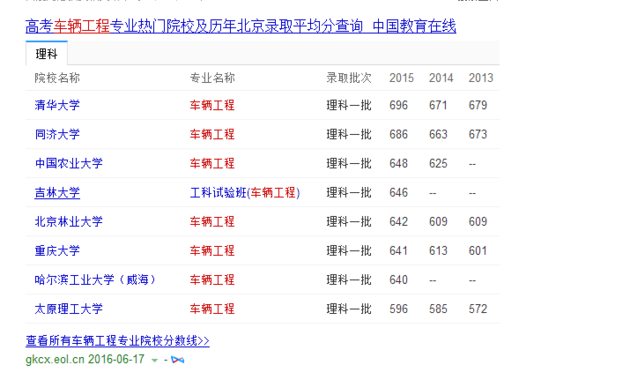Open the 中国农业大学 link
Viewport: 630px width, 380px height.
click(69, 163)
